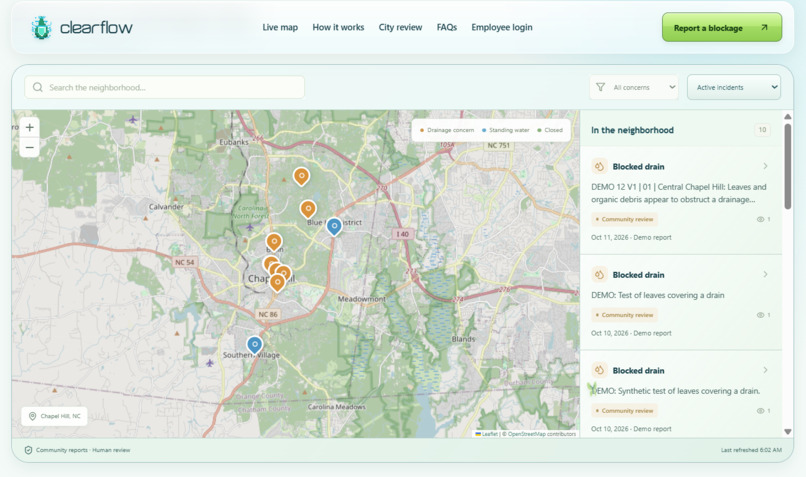The height and width of the screenshot is (477, 806).
Task: Click the filter funnel icon
Action: (600, 87)
